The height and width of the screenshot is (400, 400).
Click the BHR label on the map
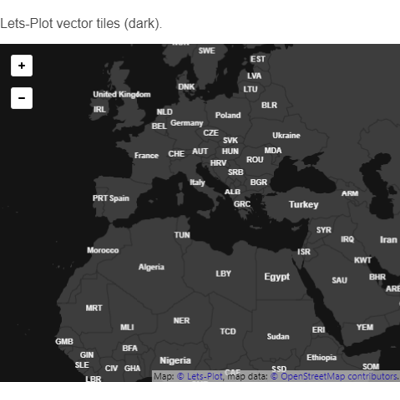[x=377, y=277]
